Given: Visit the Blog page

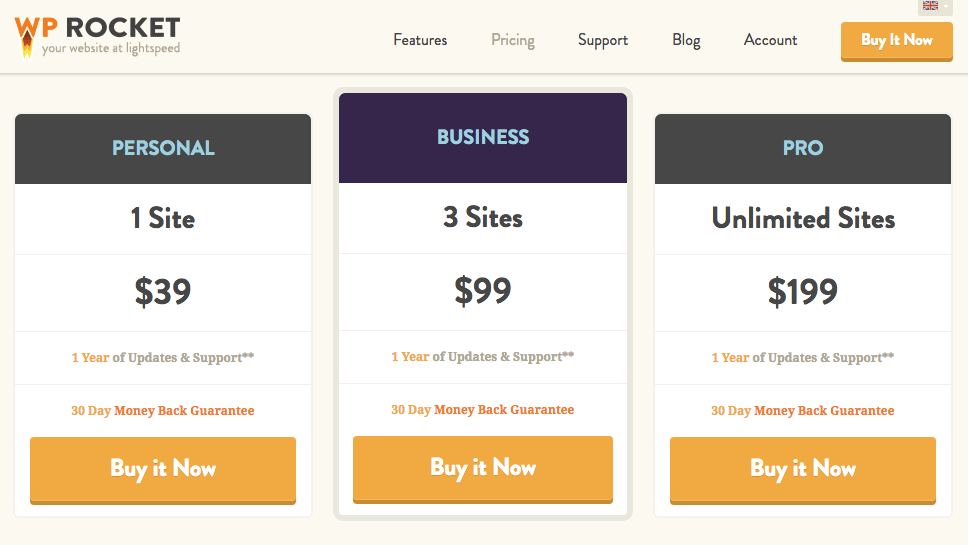Looking at the screenshot, I should click(x=686, y=40).
